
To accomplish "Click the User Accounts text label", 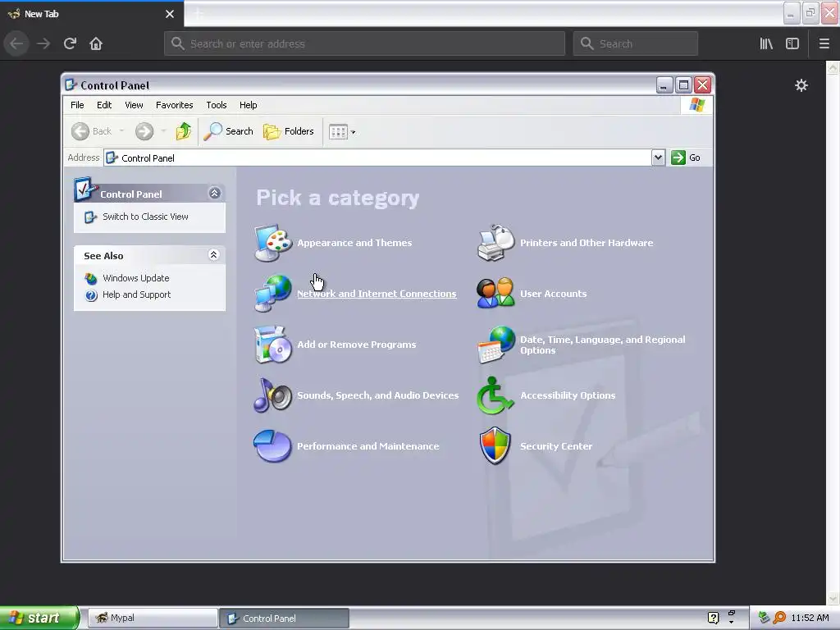I will (554, 294).
